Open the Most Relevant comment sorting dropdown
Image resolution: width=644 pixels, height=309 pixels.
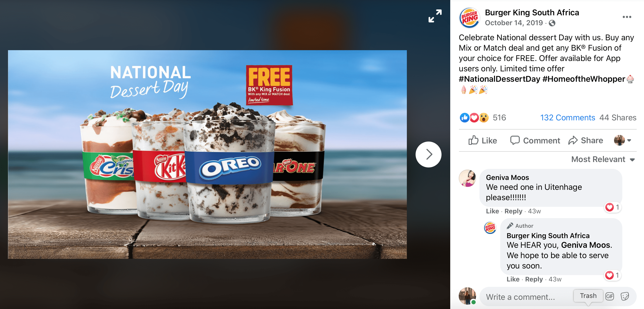click(x=603, y=159)
